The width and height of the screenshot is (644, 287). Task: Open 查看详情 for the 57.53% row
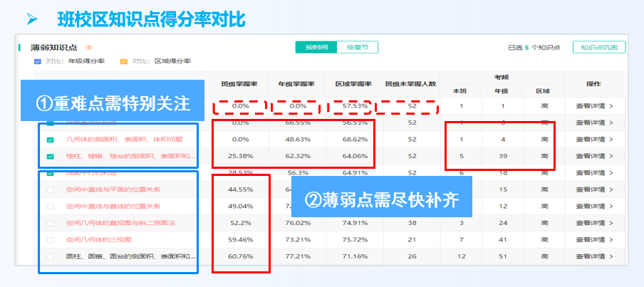tap(594, 106)
